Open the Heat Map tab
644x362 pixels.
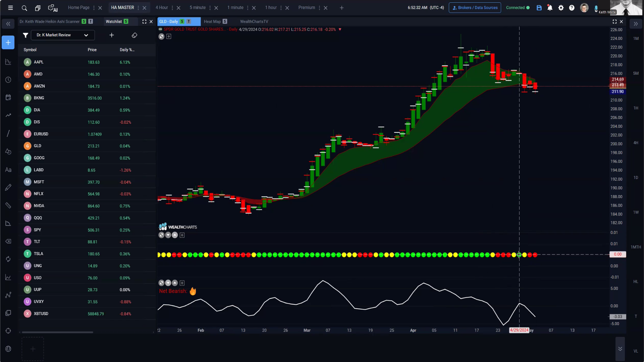pos(212,21)
